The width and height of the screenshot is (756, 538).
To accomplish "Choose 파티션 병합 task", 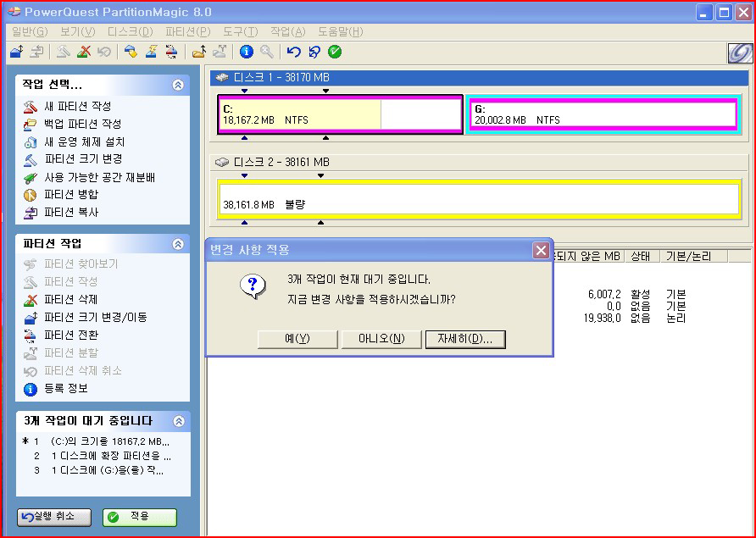I will click(x=71, y=194).
